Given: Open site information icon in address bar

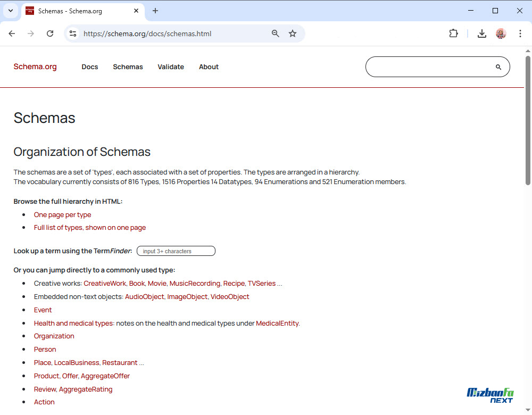Looking at the screenshot, I should (x=72, y=34).
